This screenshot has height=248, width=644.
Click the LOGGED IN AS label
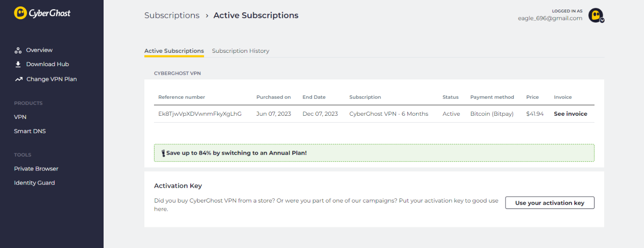(567, 11)
